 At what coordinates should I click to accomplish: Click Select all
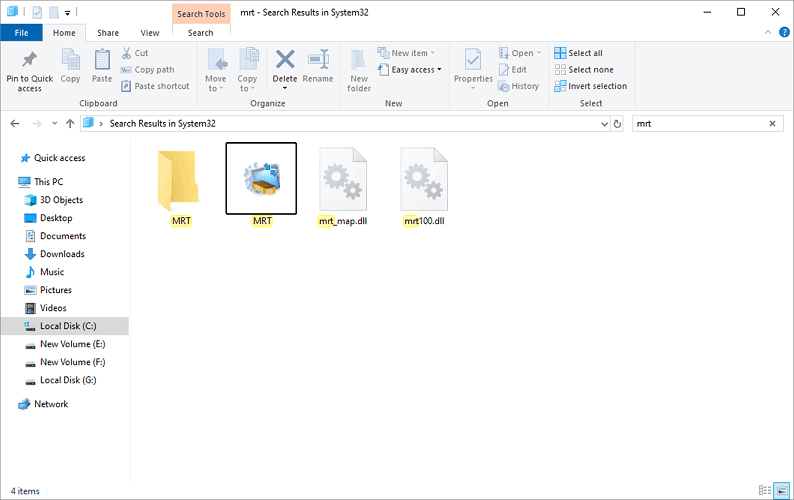click(x=578, y=53)
